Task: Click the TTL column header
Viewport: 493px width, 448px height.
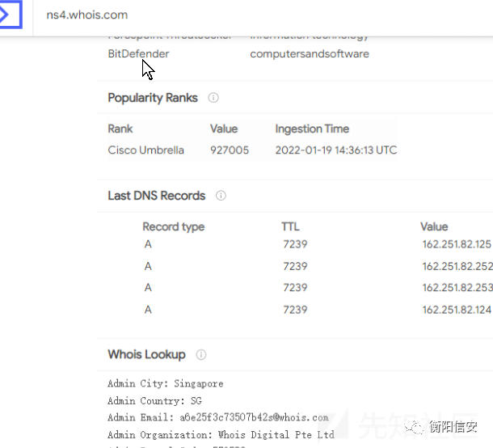Action: (x=290, y=226)
